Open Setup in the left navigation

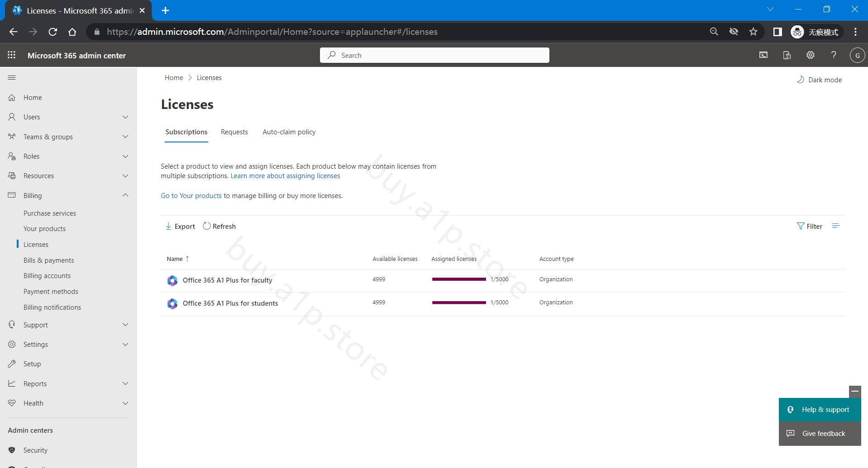pyautogui.click(x=32, y=364)
